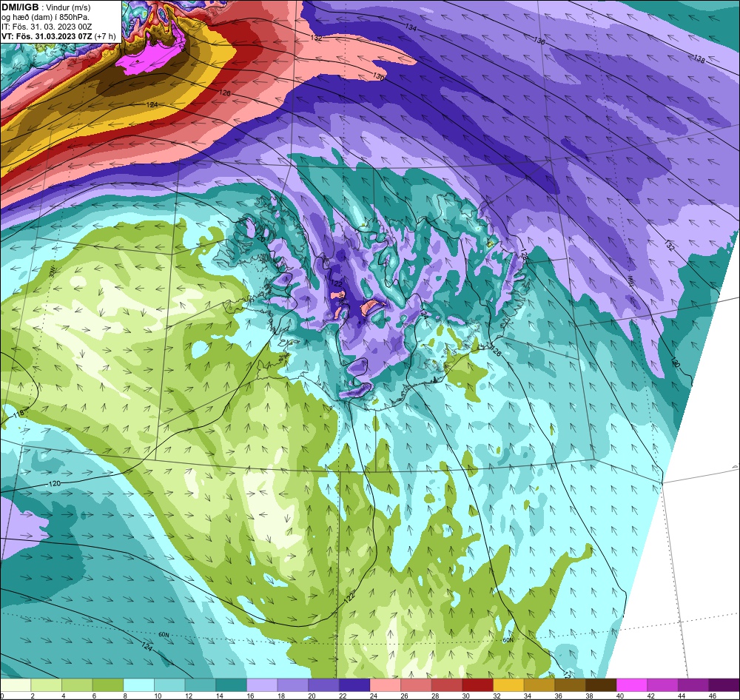
Task: Select the darkest purple above-46 m/s legend swatch
Action: pos(724,685)
